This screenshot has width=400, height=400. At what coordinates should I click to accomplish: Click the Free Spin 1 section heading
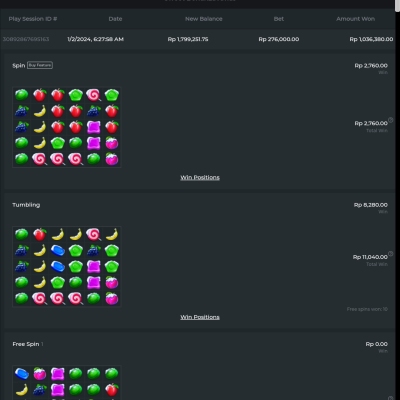tap(28, 344)
